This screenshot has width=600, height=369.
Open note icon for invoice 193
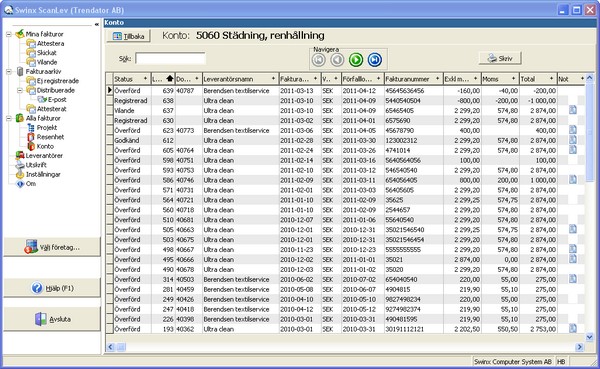572,329
